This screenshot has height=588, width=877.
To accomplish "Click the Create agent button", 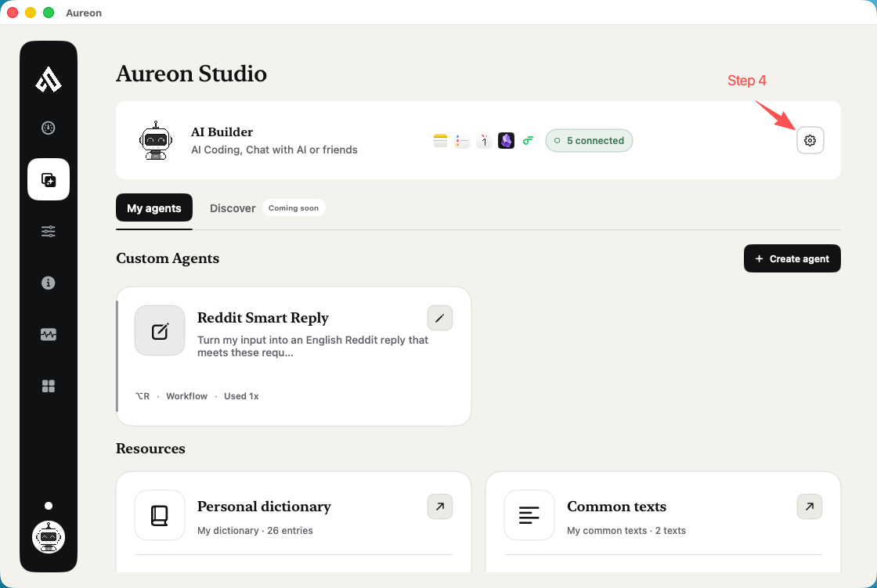I will (x=792, y=258).
